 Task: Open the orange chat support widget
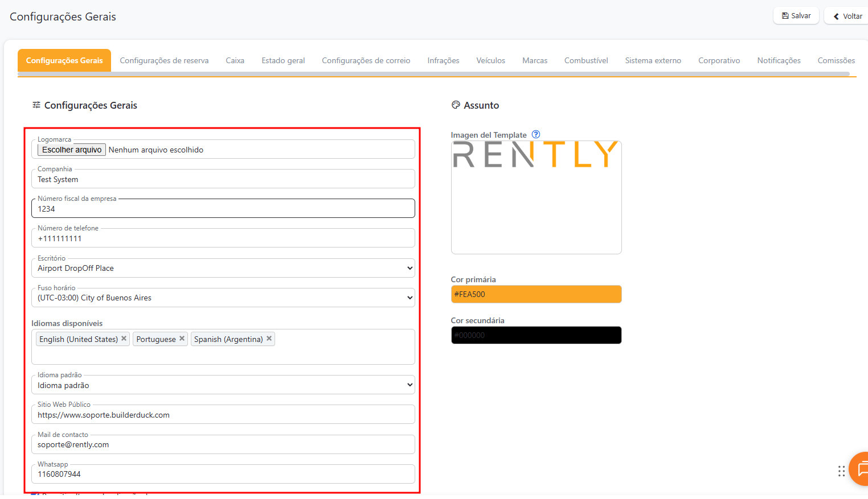tap(860, 469)
